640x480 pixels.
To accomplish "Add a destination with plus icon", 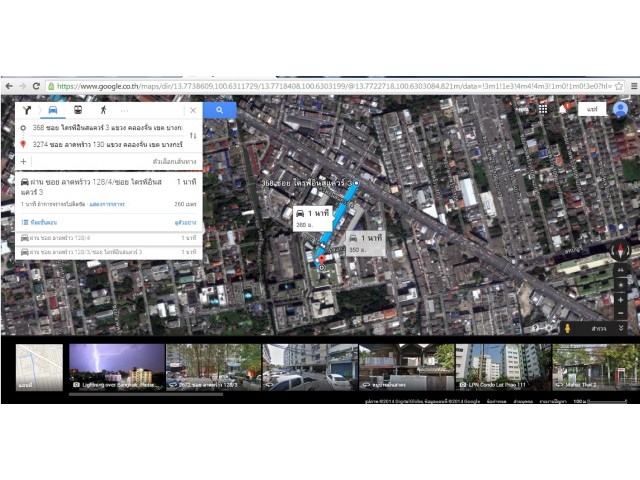I will pos(23,162).
